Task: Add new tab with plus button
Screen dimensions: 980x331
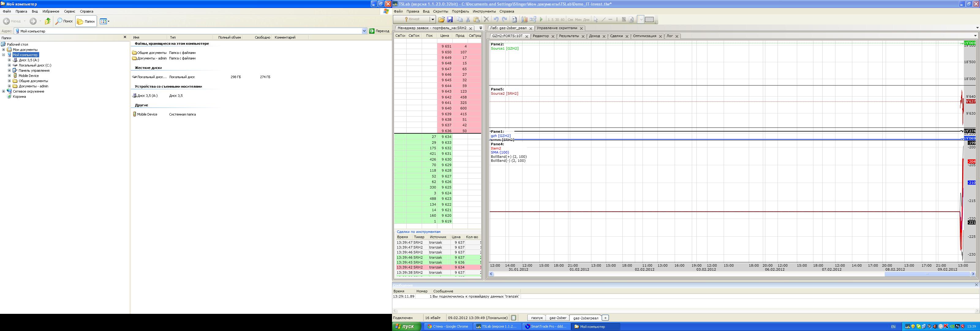Action: pos(605,318)
